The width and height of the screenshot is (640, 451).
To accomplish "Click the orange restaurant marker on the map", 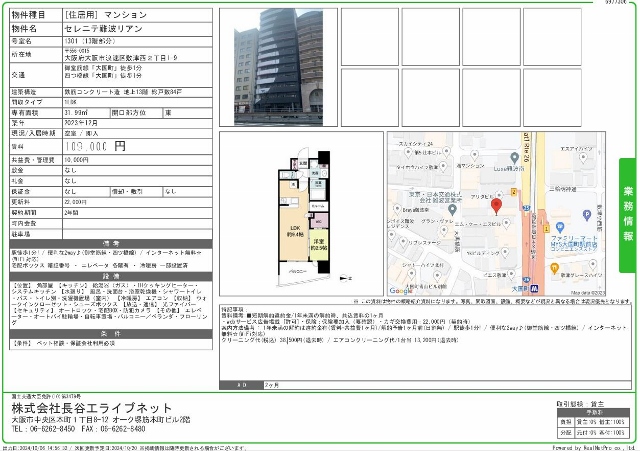I will coord(554,268).
